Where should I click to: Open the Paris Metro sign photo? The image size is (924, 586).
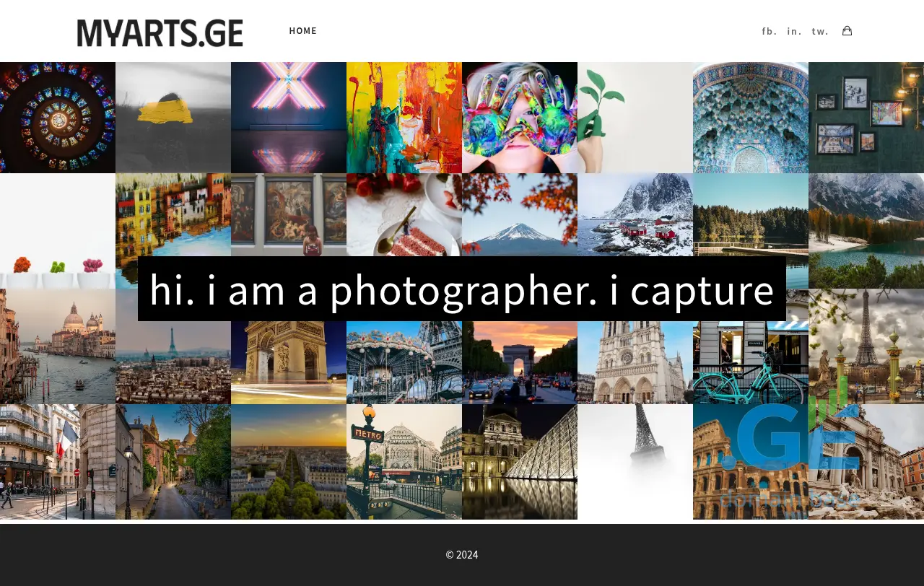click(x=404, y=462)
